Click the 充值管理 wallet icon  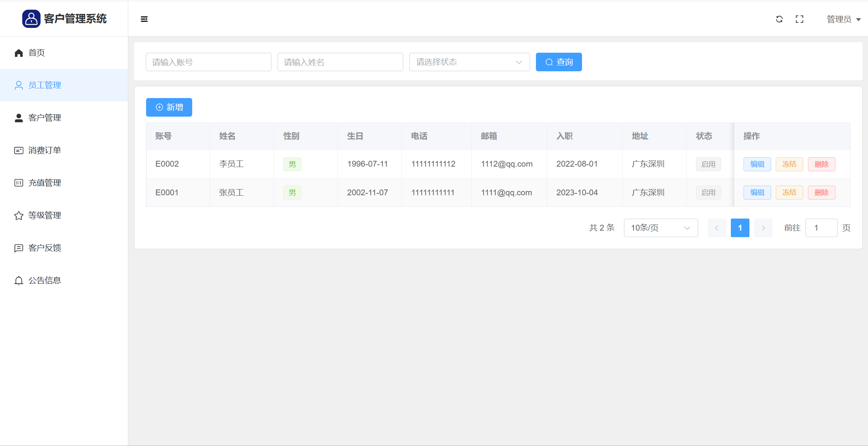pos(19,183)
